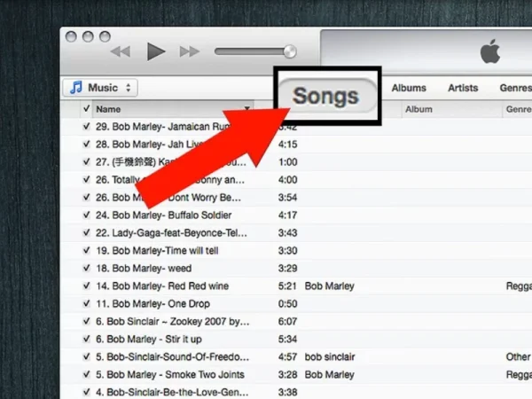This screenshot has width=532, height=399.
Task: Uncheck the Buffalo Soldier checkbox
Action: 87,215
